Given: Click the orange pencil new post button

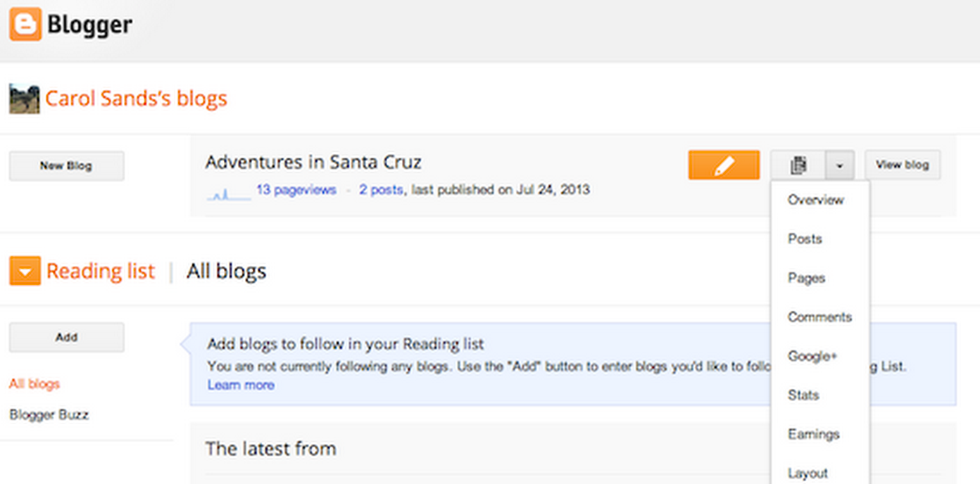Looking at the screenshot, I should coord(724,165).
